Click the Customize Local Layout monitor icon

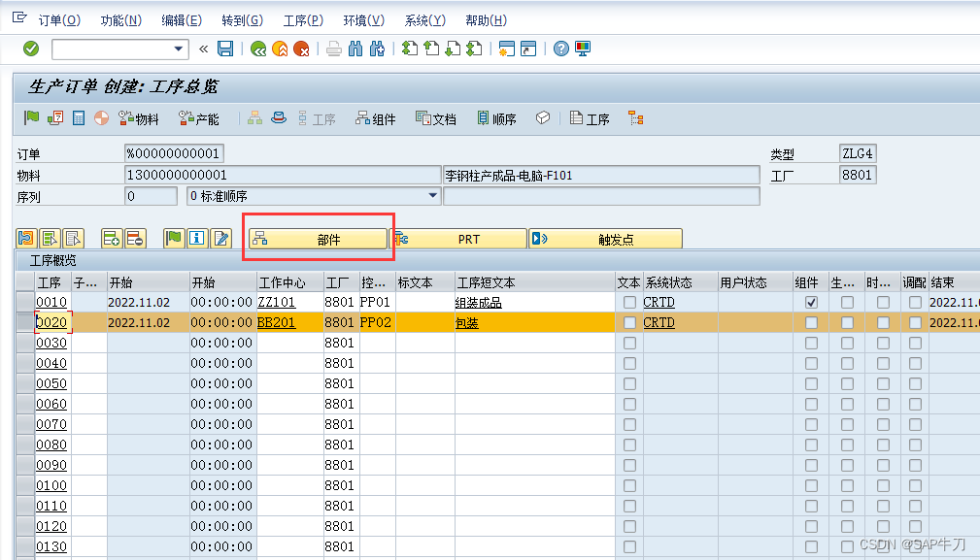tap(583, 49)
